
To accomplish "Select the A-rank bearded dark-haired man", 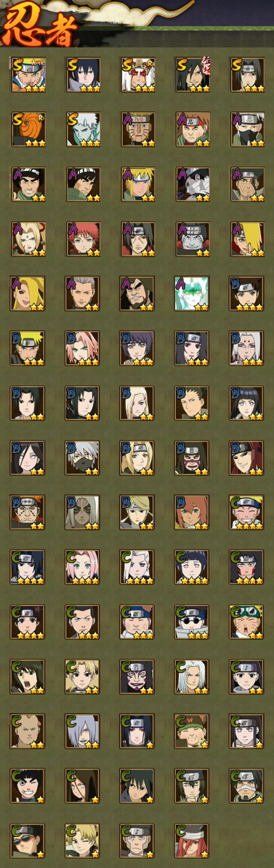I will tap(137, 293).
